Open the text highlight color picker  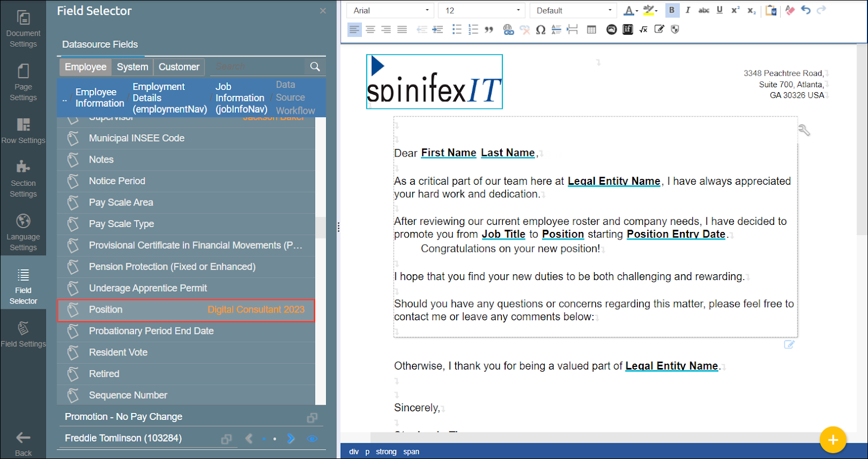coord(649,10)
